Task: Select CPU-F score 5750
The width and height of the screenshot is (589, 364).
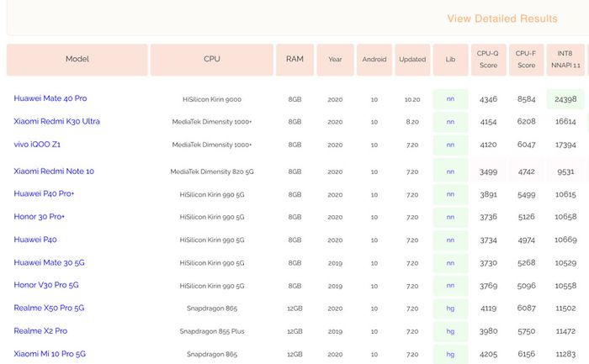Action: [526, 331]
